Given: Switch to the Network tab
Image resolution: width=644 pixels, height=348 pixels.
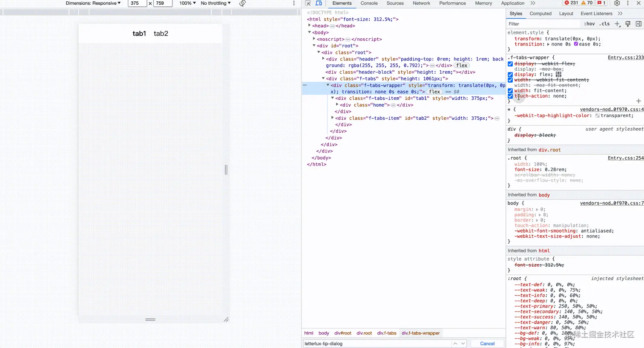Looking at the screenshot, I should click(421, 3).
